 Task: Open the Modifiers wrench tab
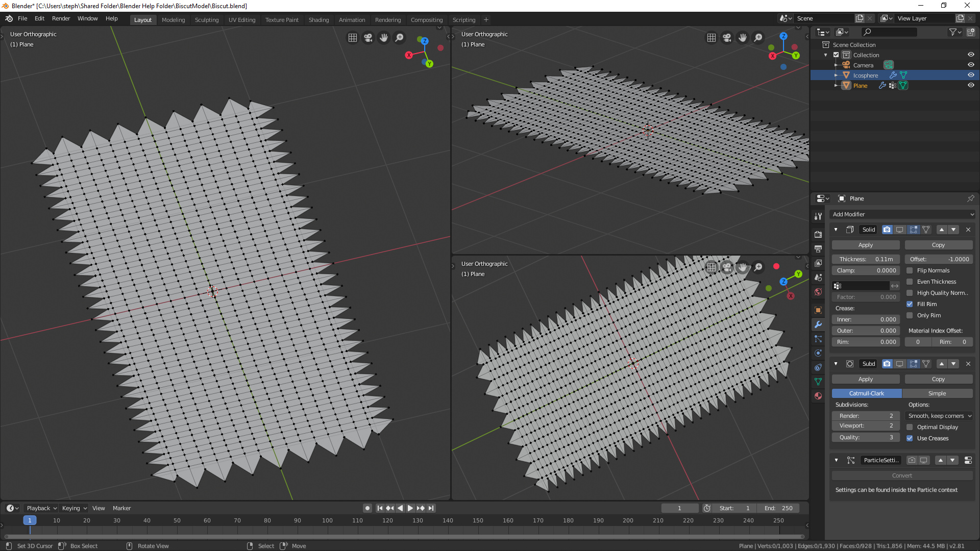pos(818,324)
